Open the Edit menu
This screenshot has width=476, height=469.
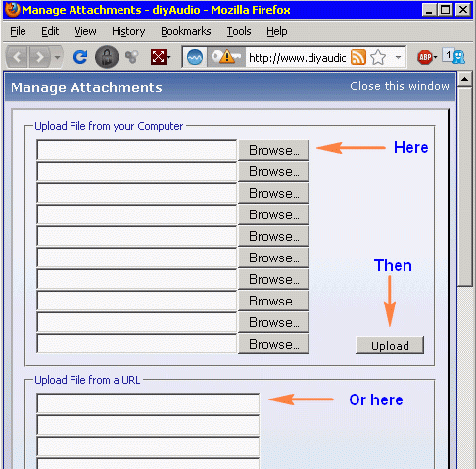(50, 31)
